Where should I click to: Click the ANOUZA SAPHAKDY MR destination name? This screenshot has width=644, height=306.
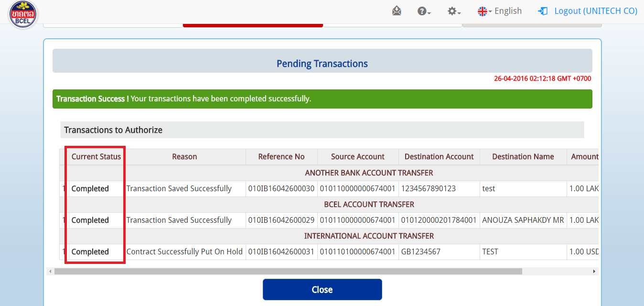523,220
